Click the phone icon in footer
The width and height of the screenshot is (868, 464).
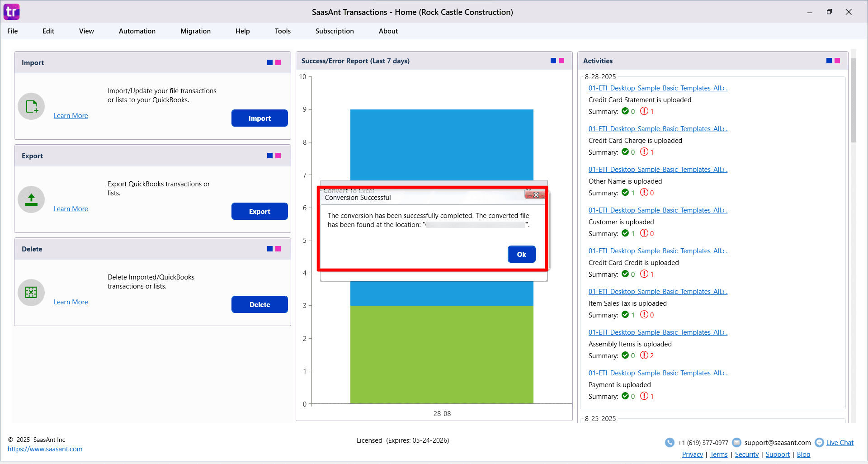tap(670, 443)
